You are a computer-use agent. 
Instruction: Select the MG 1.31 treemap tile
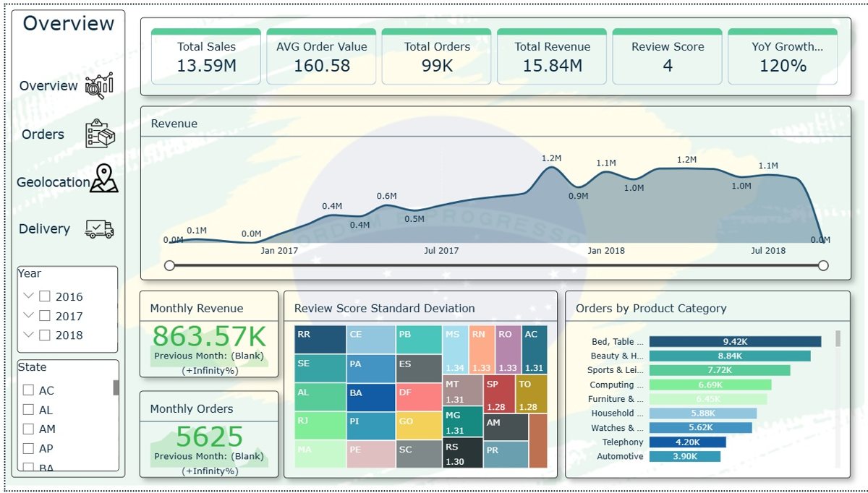[x=462, y=421]
